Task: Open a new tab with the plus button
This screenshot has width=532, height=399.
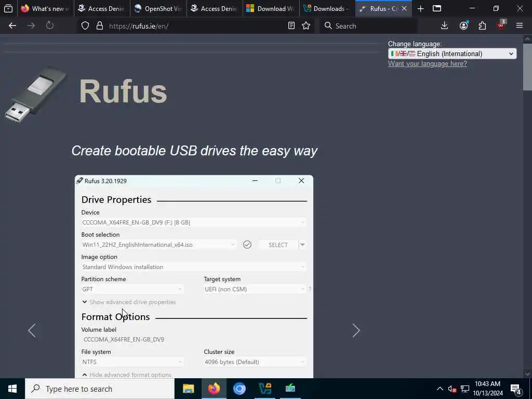Action: coord(420,9)
